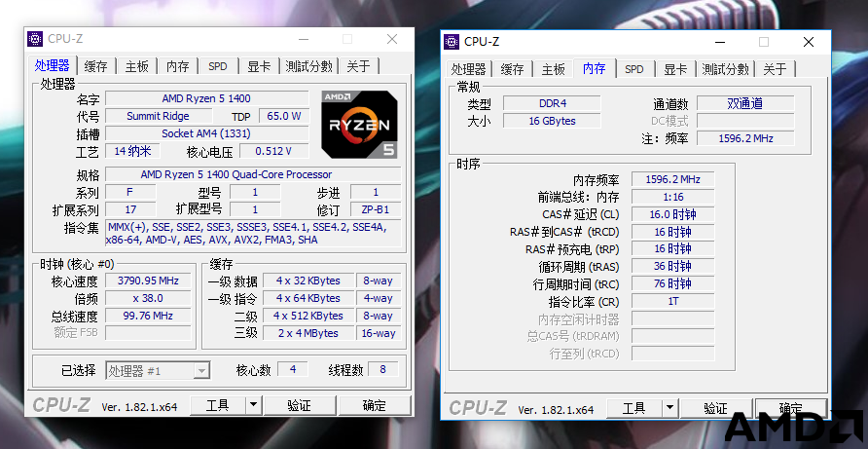
Task: Click the 14 纳米 process value
Action: pos(133,151)
